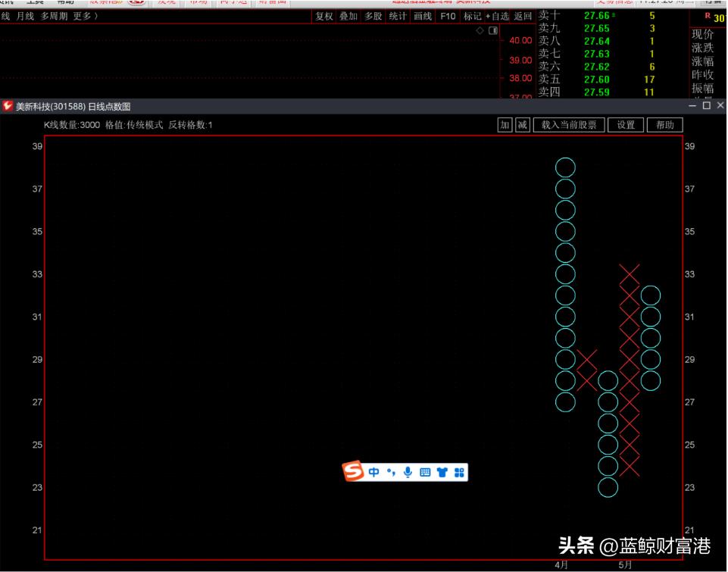Switch to 月线 period tab
This screenshot has width=728, height=572.
(x=26, y=16)
